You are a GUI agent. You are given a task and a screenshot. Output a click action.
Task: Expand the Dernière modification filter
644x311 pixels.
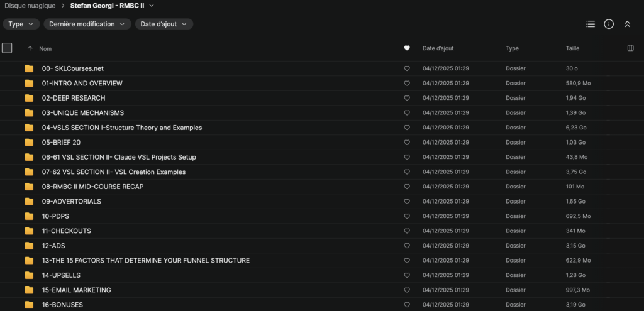pos(87,24)
